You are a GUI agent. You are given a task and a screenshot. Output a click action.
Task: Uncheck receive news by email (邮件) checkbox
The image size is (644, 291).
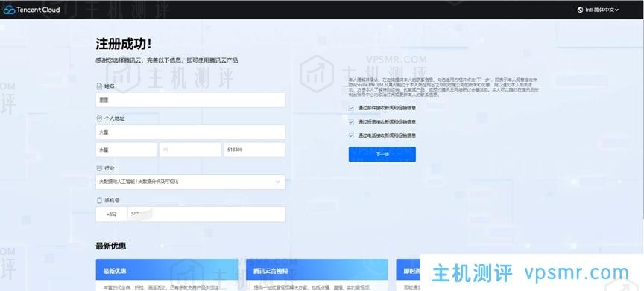click(x=351, y=108)
